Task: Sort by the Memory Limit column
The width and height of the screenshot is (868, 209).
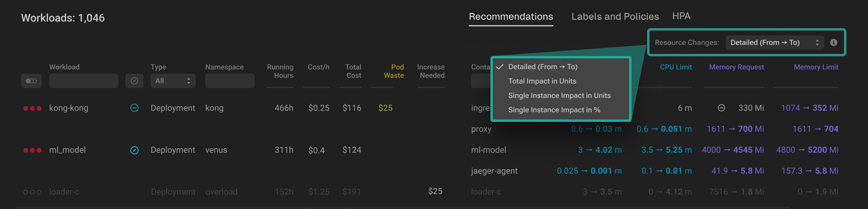Action: 816,67
